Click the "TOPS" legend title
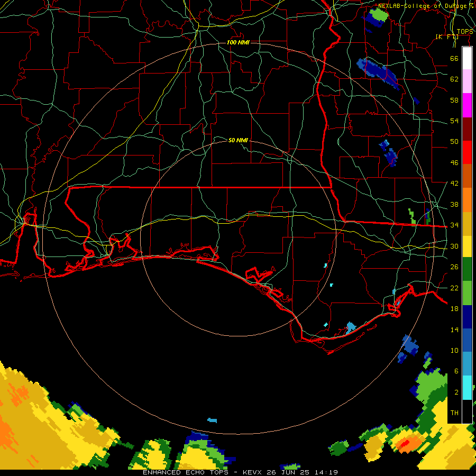The width and height of the screenshot is (476, 476). click(465, 32)
